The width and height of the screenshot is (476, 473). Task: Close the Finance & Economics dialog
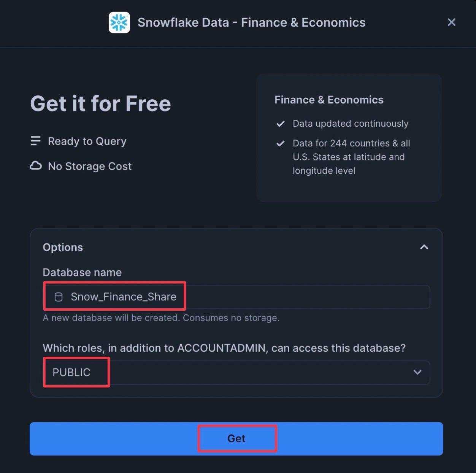[x=451, y=22]
